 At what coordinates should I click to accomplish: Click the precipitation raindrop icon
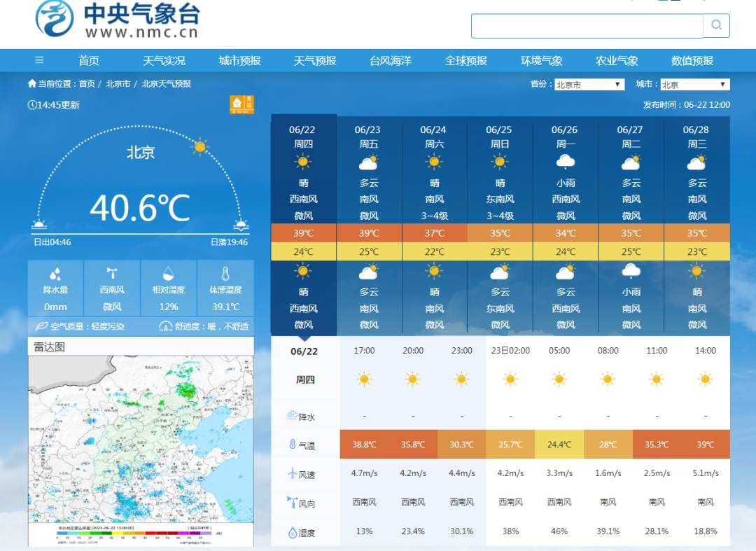pyautogui.click(x=55, y=274)
